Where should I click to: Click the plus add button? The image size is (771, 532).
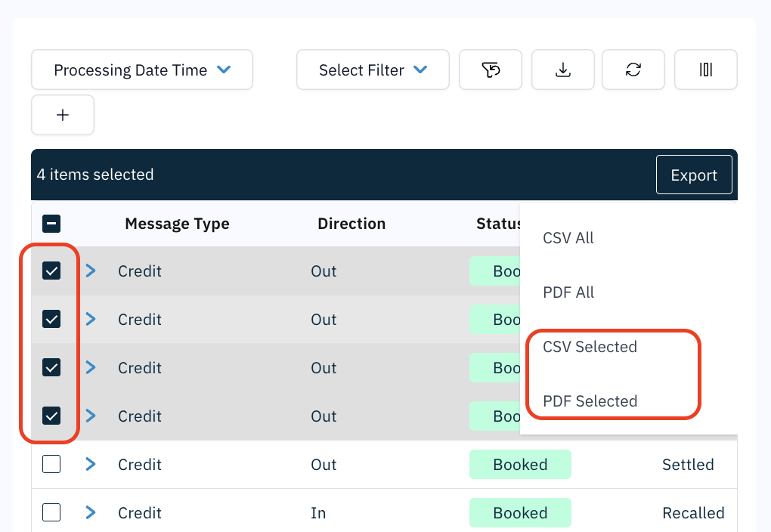pyautogui.click(x=63, y=115)
